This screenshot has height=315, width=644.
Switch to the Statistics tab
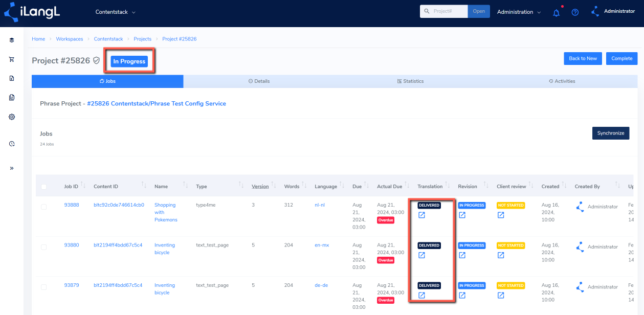pyautogui.click(x=410, y=81)
